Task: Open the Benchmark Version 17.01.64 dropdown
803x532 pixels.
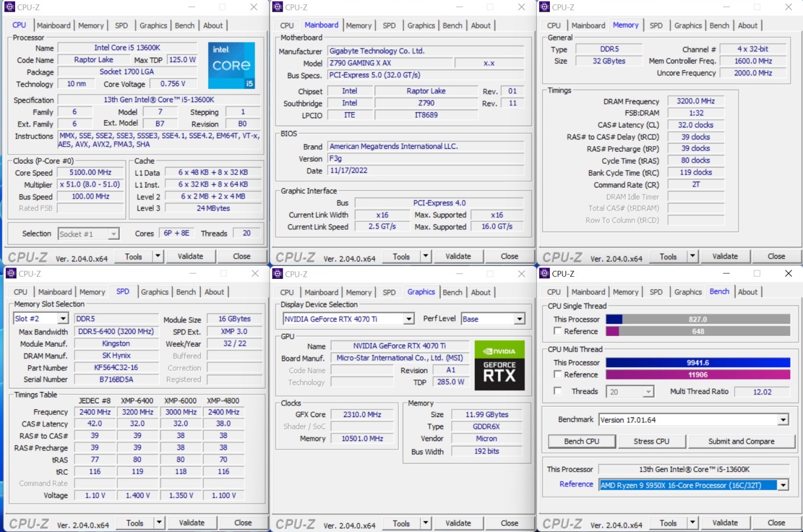Action: 783,420
